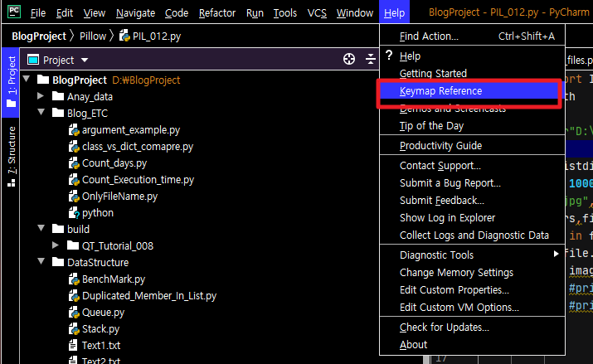Choose Contact Support...

(472, 166)
